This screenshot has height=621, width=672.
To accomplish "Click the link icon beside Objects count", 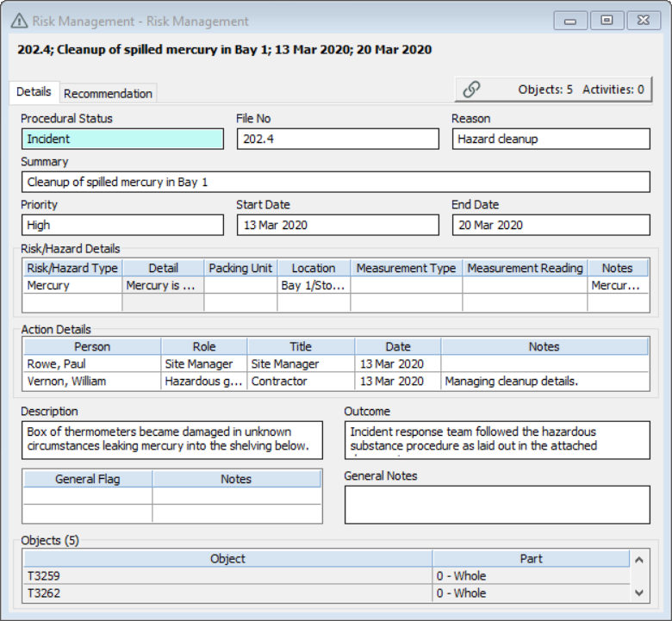I will (471, 89).
